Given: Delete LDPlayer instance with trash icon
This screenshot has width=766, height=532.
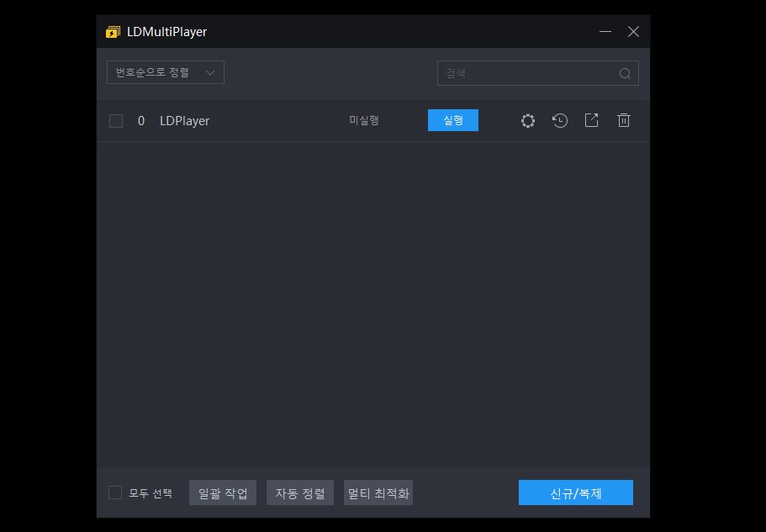Looking at the screenshot, I should (x=624, y=120).
